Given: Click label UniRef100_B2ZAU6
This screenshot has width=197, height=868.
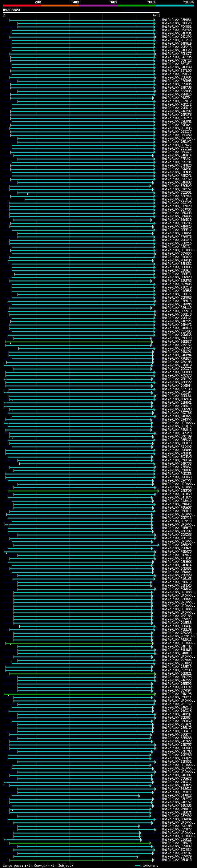Looking at the screenshot, I should (x=176, y=91).
